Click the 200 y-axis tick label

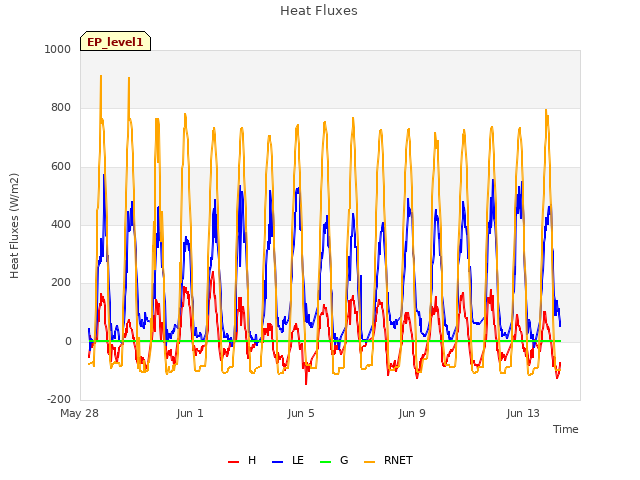(61, 282)
